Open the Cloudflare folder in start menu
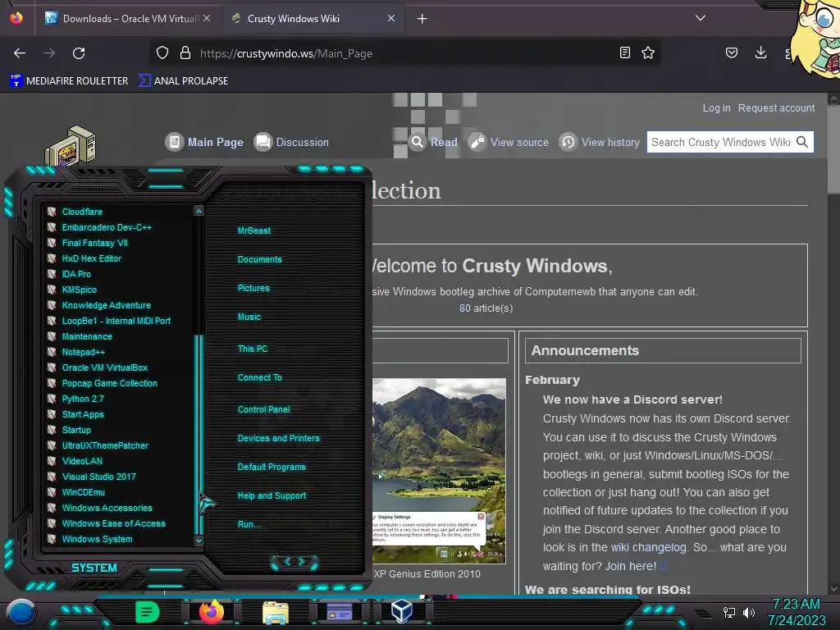840x630 pixels. click(x=82, y=212)
